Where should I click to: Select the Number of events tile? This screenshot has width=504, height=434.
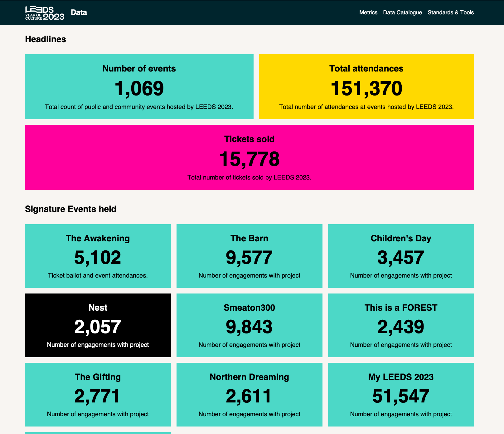(139, 87)
